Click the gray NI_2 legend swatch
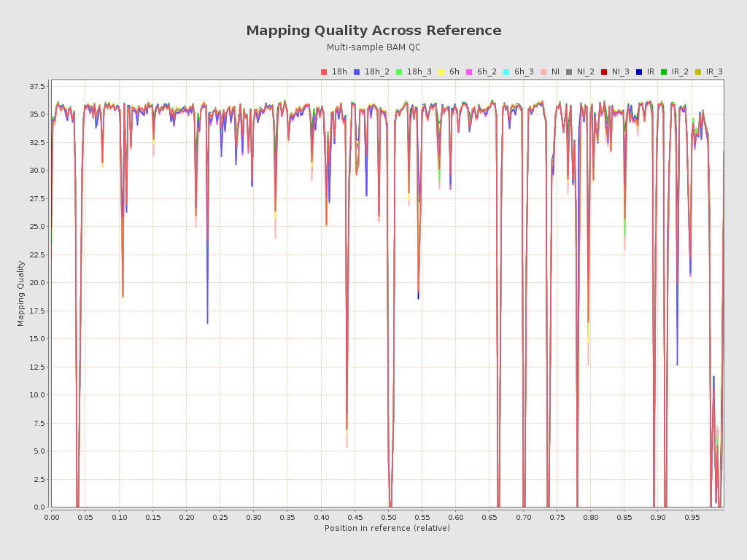 [x=569, y=72]
